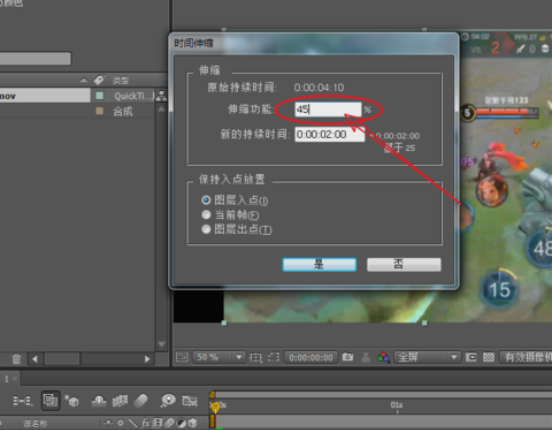
Task: Click the yellow current time indicator
Action: point(215,407)
